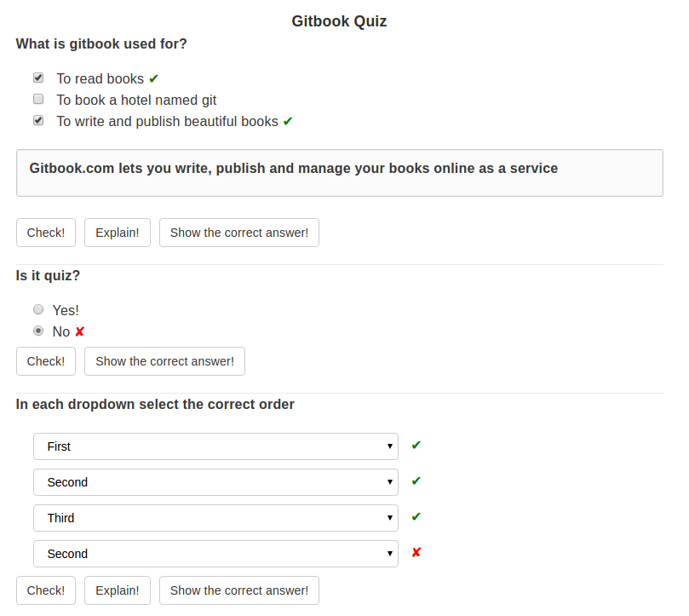The height and width of the screenshot is (616, 689).
Task: Select the 'No' radio button
Action: (38, 331)
